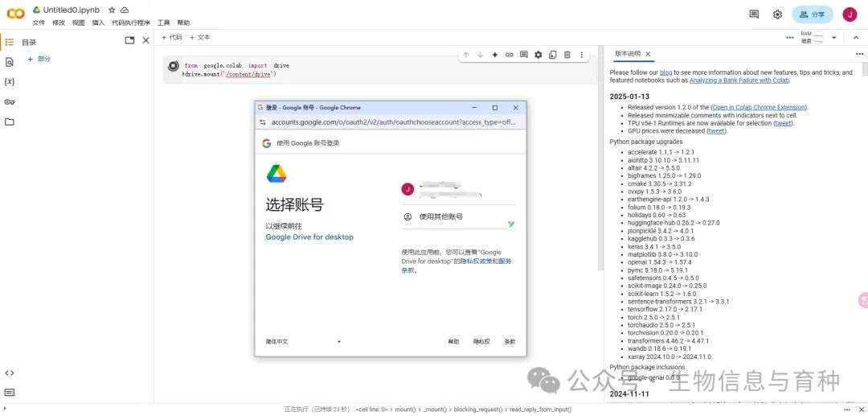Click the J account avatar in Colab header

coord(850,14)
